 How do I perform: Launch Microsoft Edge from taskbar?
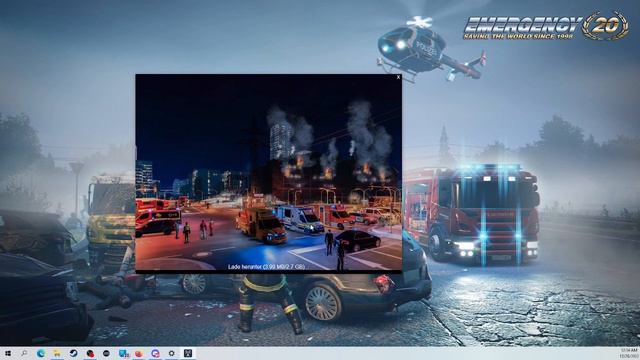coord(41,353)
